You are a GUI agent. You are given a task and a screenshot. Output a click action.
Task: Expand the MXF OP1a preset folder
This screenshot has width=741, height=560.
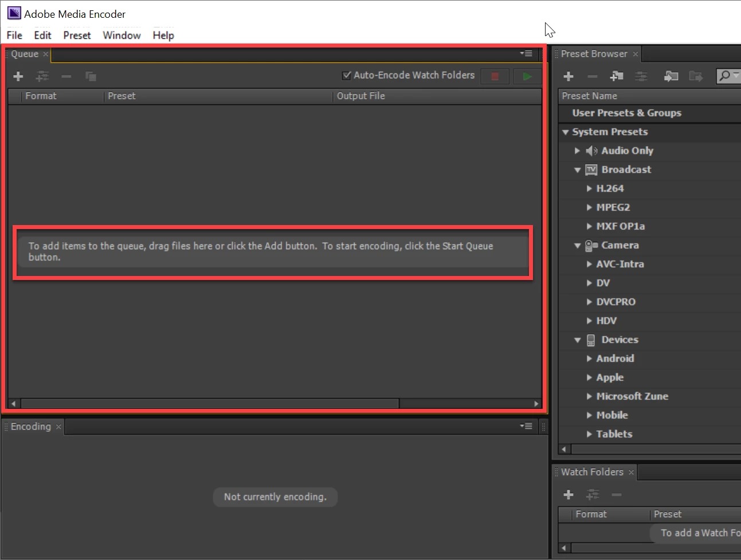click(589, 226)
